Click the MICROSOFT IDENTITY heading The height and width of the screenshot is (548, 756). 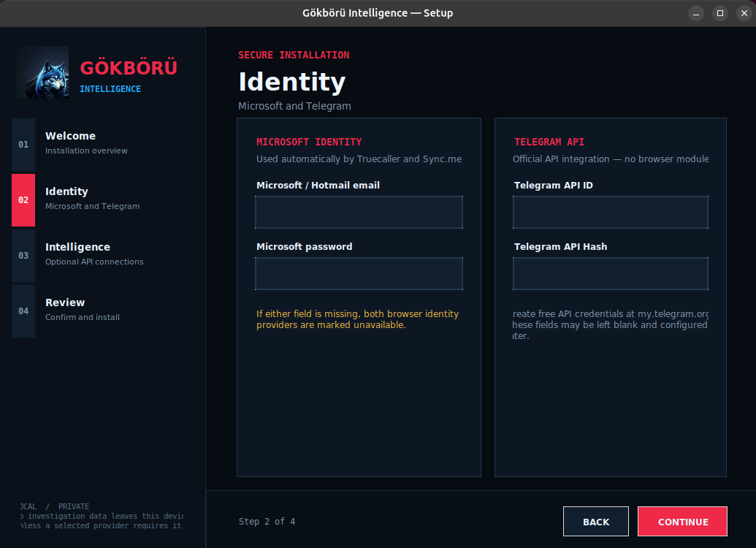pyautogui.click(x=308, y=142)
